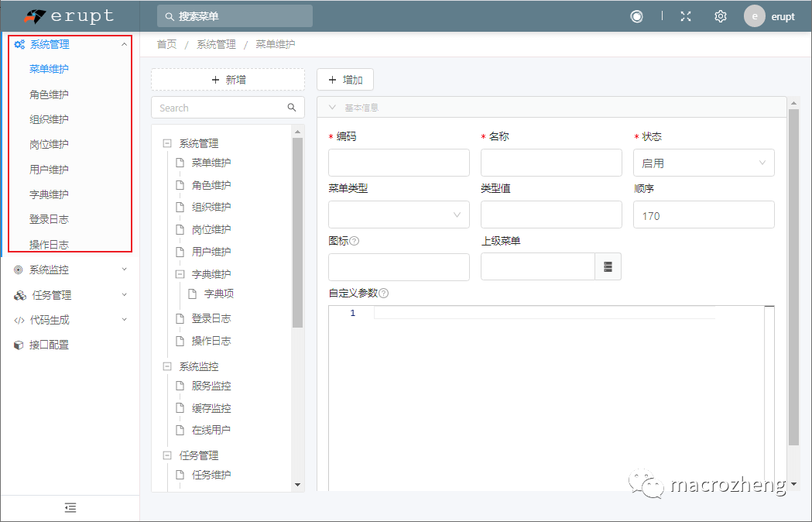Screen dimensions: 812x522
Task: Click the search icon in tree Search box
Action: click(x=292, y=108)
